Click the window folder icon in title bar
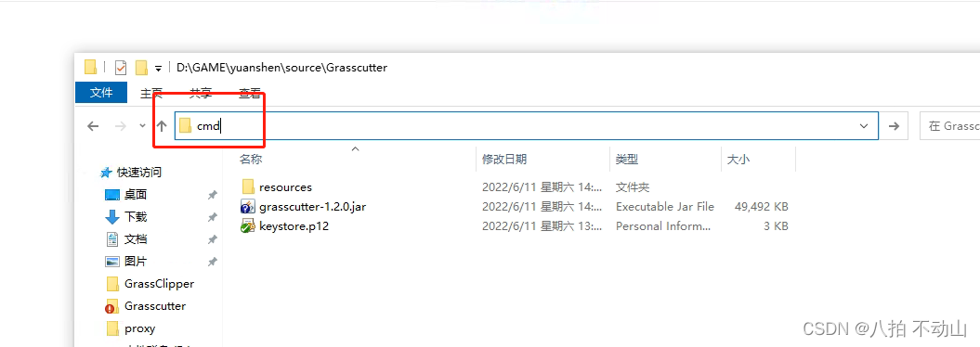Image resolution: width=980 pixels, height=347 pixels. click(91, 68)
